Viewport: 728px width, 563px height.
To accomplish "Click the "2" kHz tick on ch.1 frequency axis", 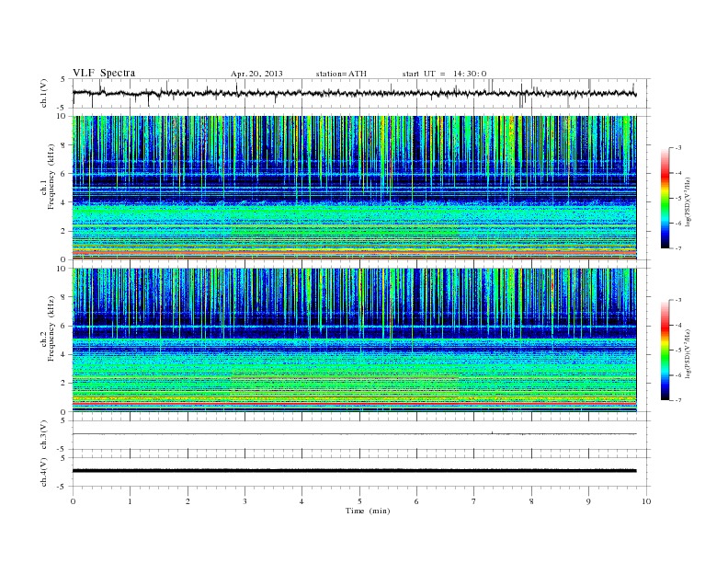I will coord(63,231).
